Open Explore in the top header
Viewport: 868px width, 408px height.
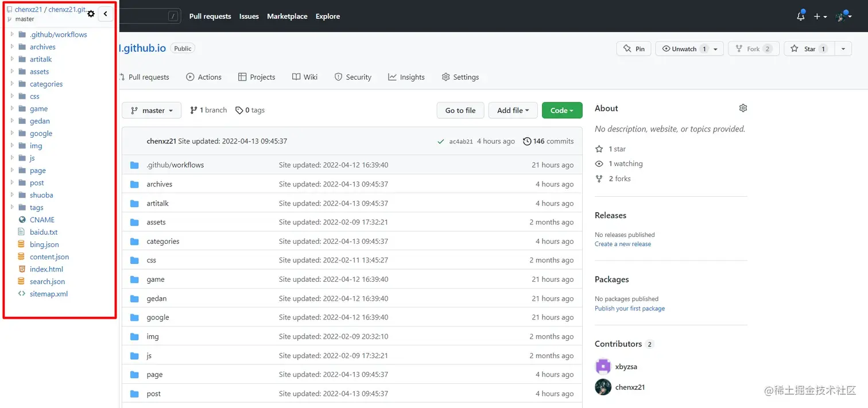click(x=328, y=16)
